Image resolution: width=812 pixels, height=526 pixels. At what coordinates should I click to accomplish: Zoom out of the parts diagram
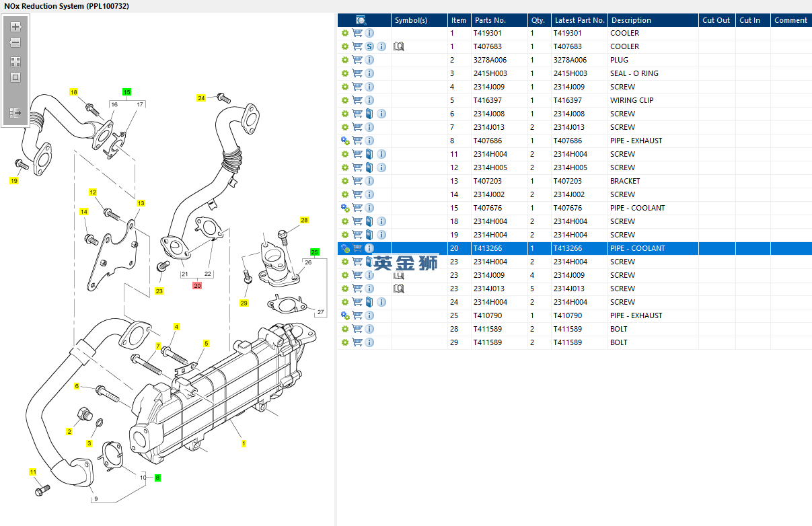(15, 43)
